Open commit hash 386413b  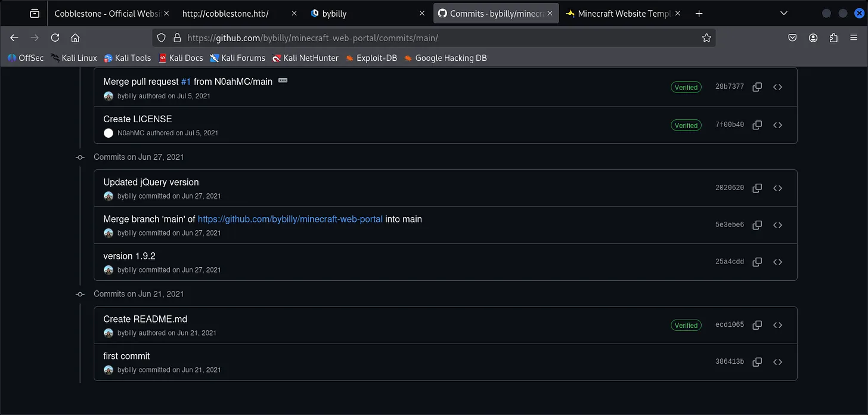(x=730, y=362)
